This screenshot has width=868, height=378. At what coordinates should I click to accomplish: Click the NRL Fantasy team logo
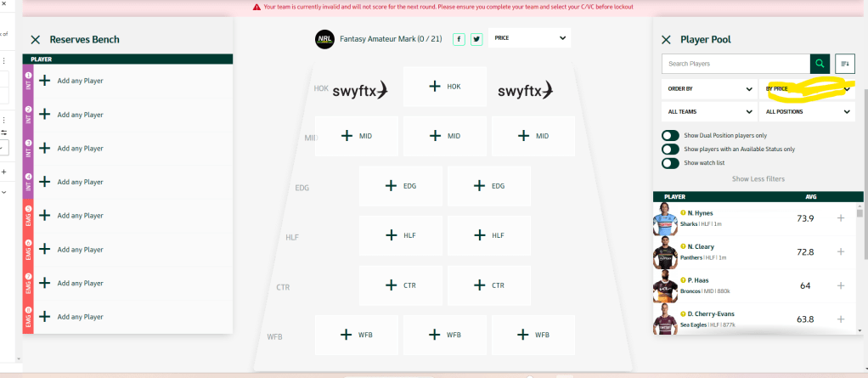pyautogui.click(x=324, y=39)
